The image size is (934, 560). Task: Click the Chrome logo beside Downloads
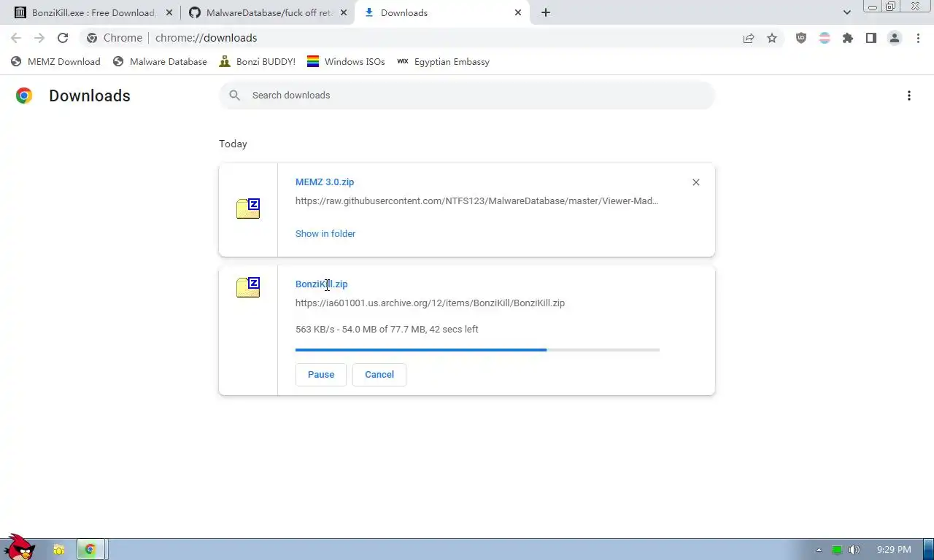coord(24,96)
